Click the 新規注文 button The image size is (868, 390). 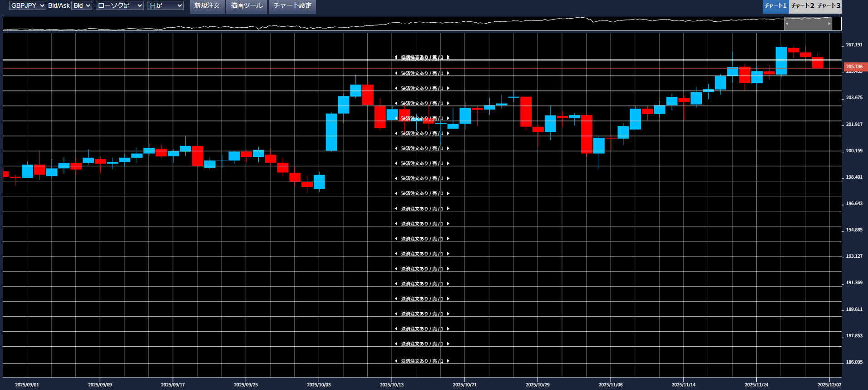point(207,6)
